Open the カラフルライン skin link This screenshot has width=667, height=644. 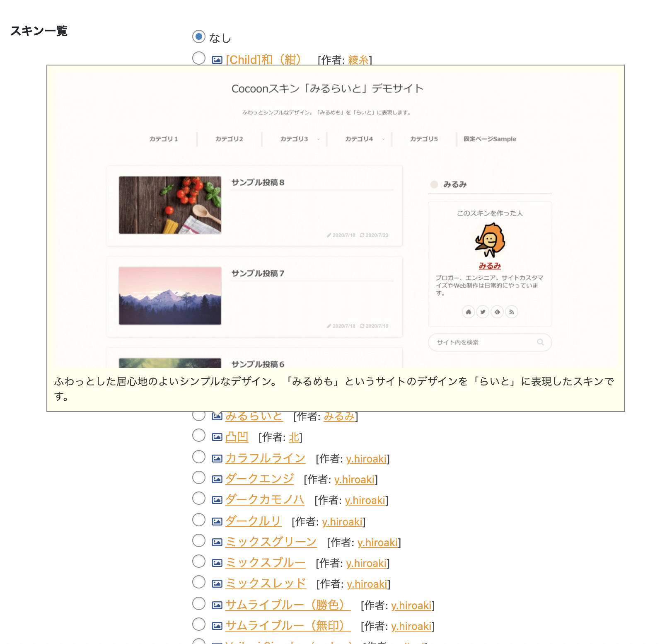pos(265,458)
